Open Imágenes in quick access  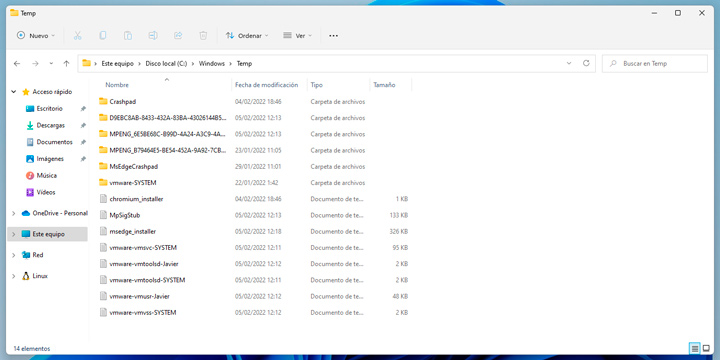(x=50, y=159)
